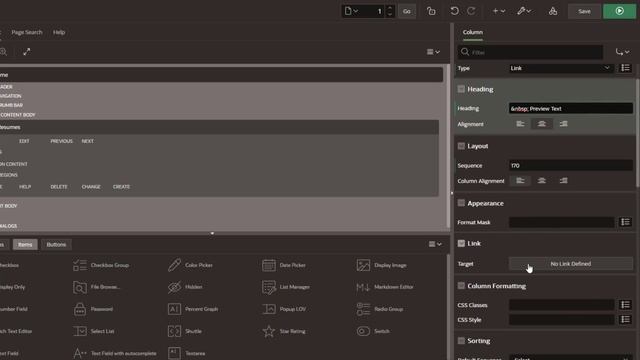Image resolution: width=640 pixels, height=360 pixels.
Task: Open the CSS Classes list icon
Action: click(625, 305)
